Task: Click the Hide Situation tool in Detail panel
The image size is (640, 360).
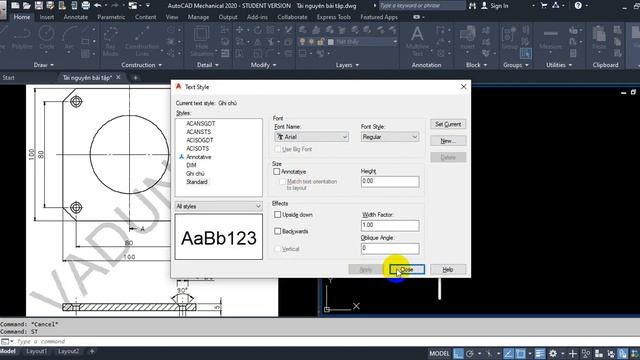Action: [x=202, y=41]
